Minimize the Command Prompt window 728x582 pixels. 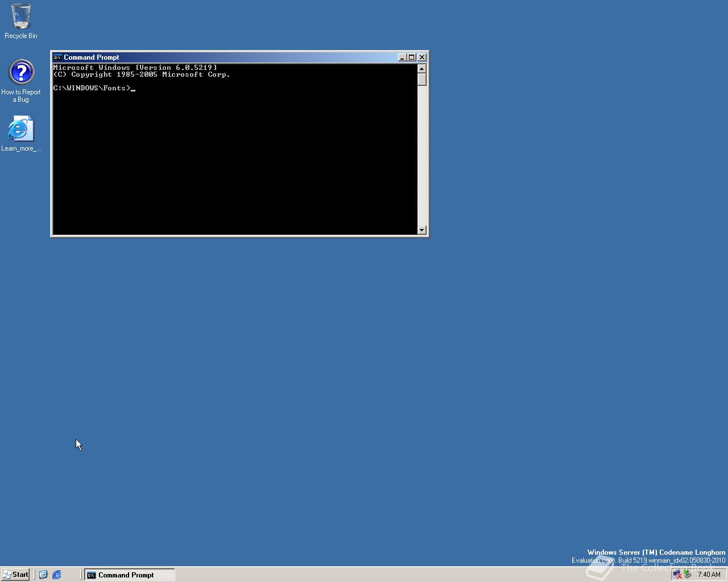tap(402, 57)
